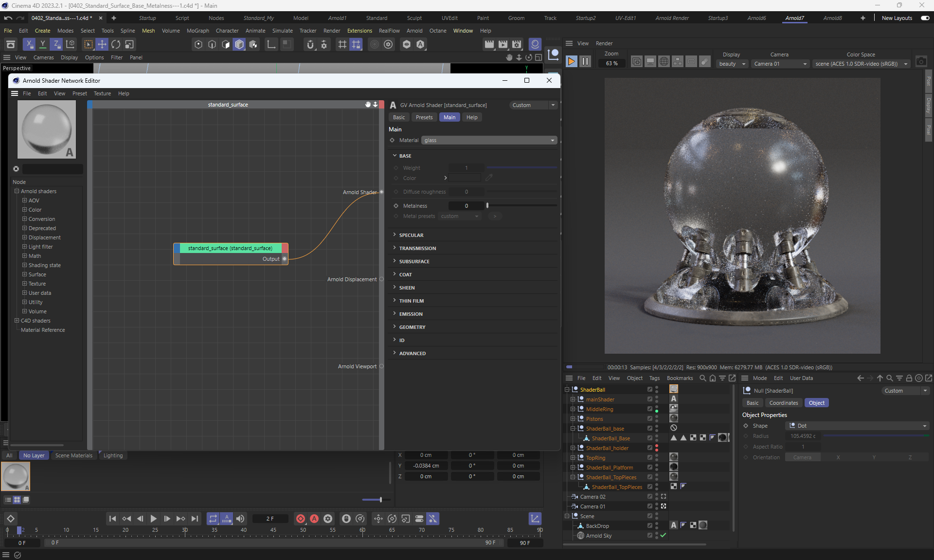934x560 pixels.
Task: Pause the Arnold IPR render
Action: pos(585,62)
